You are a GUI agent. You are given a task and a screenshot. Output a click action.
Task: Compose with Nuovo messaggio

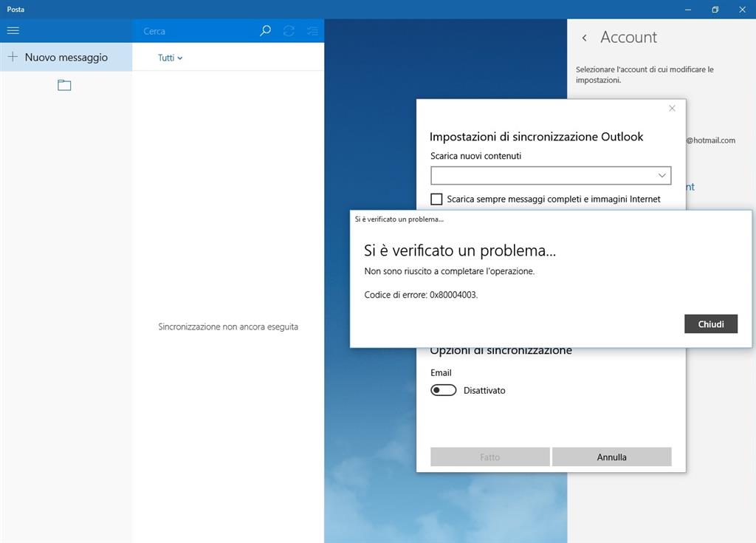(x=66, y=57)
